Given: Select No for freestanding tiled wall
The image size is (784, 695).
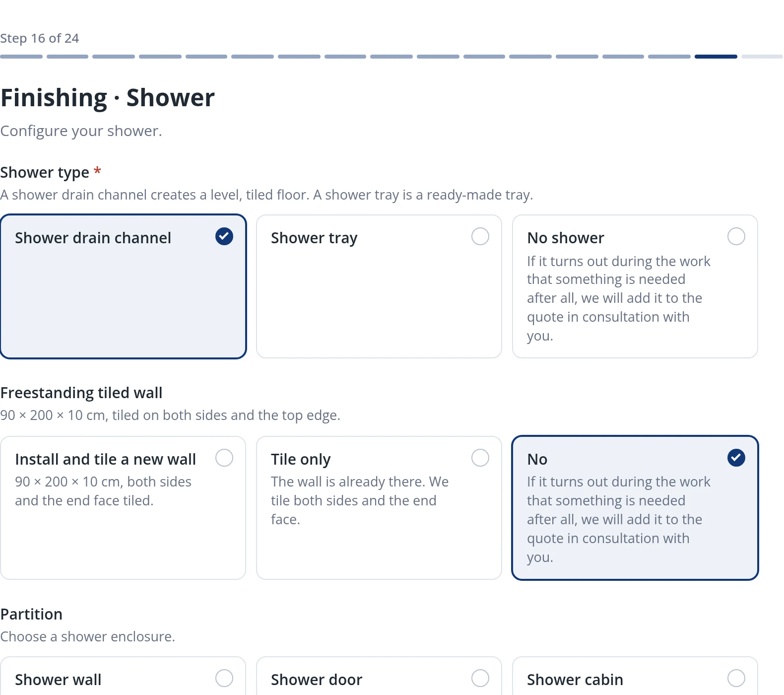Looking at the screenshot, I should 635,508.
